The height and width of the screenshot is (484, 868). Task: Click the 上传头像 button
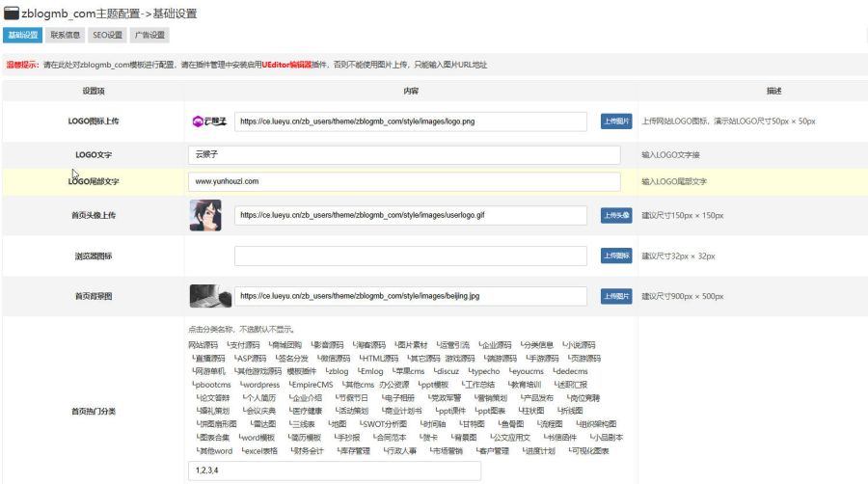pos(616,215)
